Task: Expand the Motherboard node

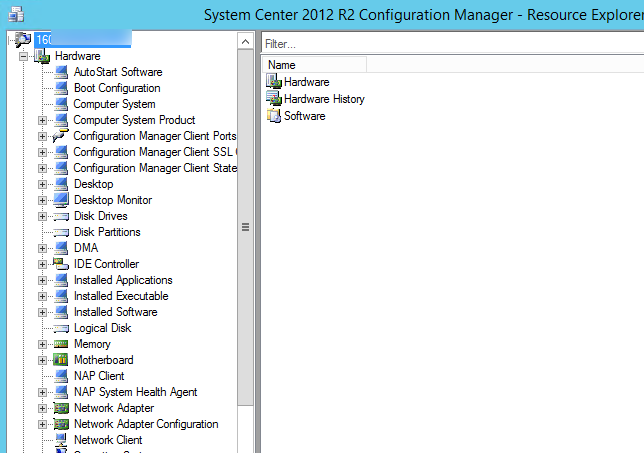Action: pyautogui.click(x=42, y=361)
